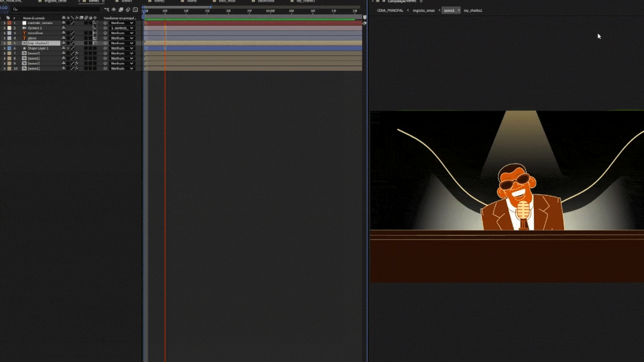Toggle effects fx switch on layer 10 wave1
The height and width of the screenshot is (362, 644).
[77, 68]
